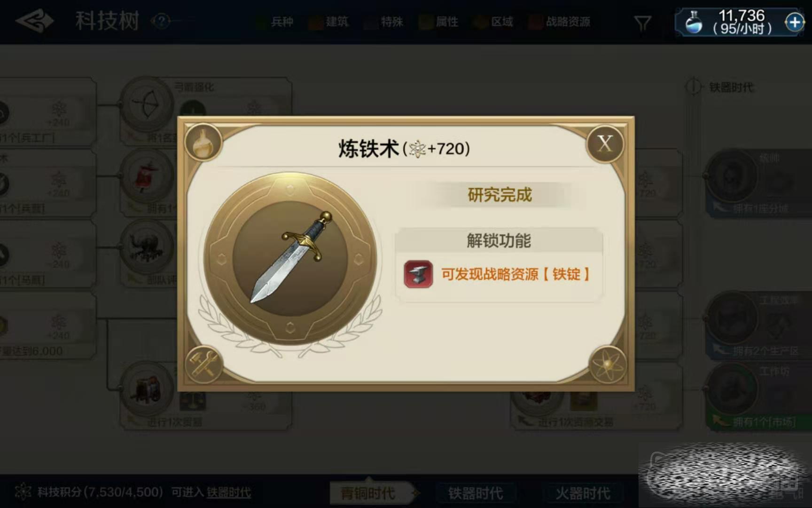
Task: Click the 可发现战略资源【铁锭】 unlock entry
Action: click(x=499, y=274)
